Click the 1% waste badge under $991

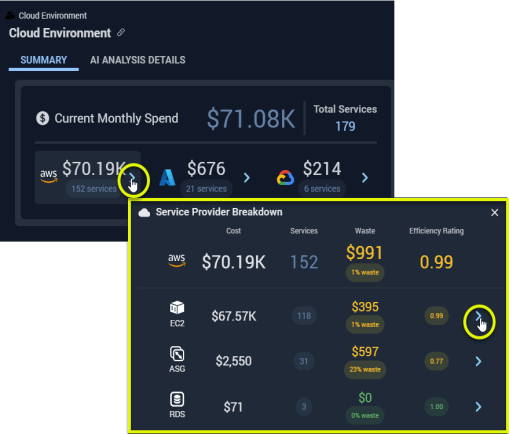click(x=365, y=273)
